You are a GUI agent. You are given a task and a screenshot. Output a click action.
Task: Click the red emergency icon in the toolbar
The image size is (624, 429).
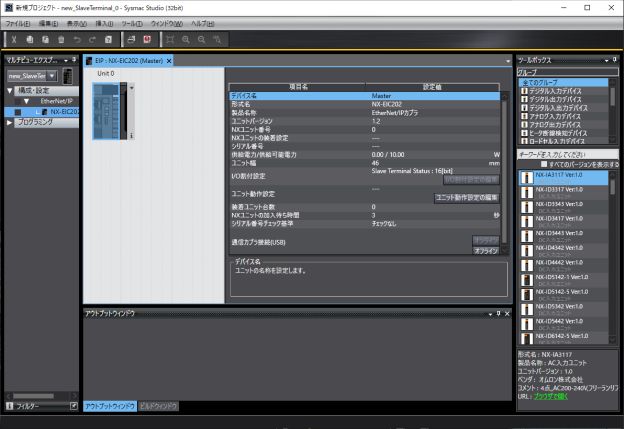(147, 39)
